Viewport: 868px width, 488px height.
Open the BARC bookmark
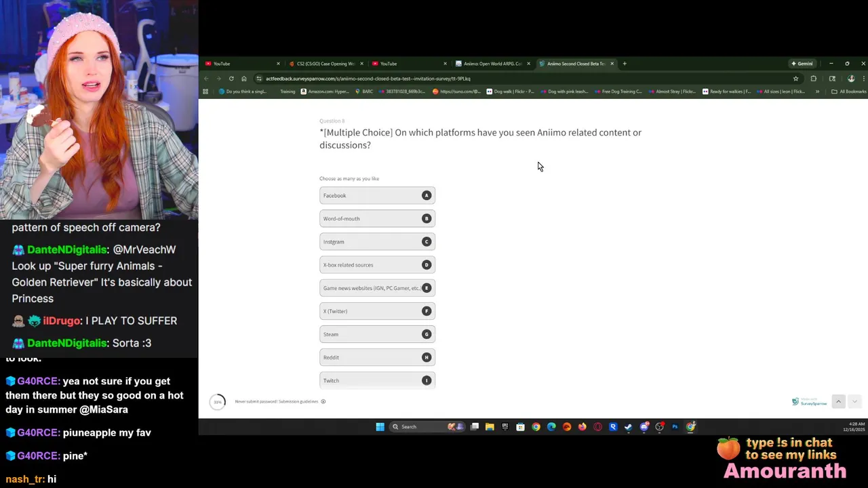click(364, 91)
